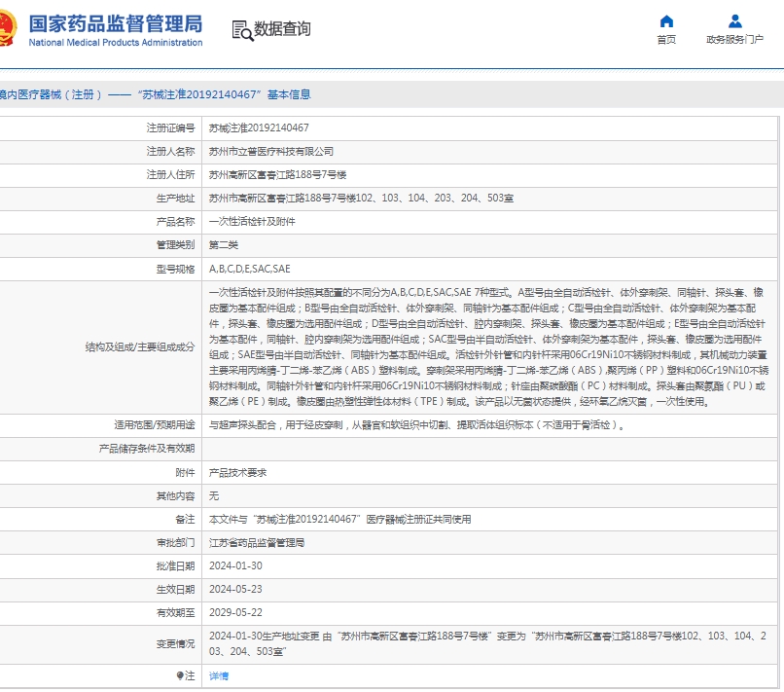Click the 注册人住所 row label
This screenshot has height=692, width=784.
click(170, 175)
